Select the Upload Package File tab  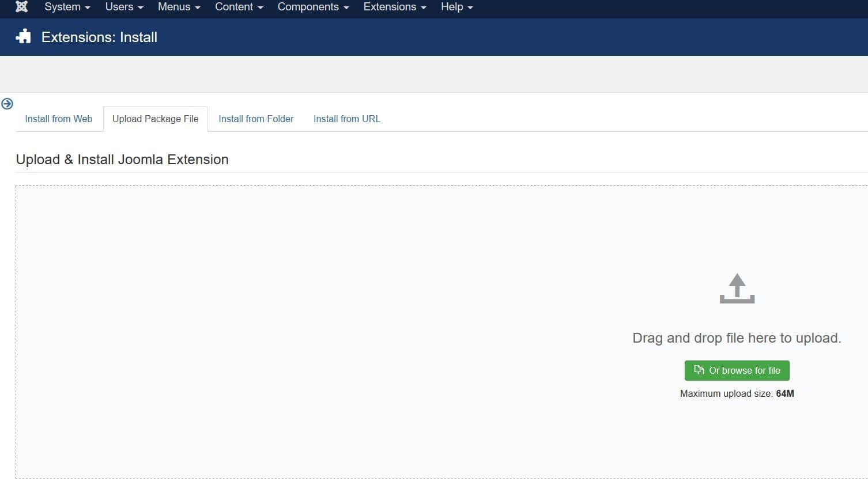point(156,119)
